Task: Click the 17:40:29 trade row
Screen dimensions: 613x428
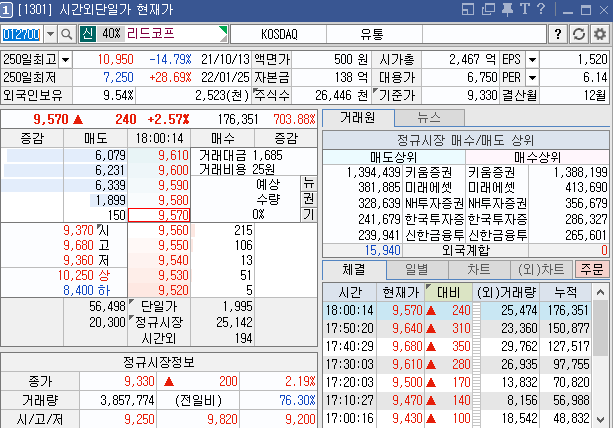Action: point(457,346)
